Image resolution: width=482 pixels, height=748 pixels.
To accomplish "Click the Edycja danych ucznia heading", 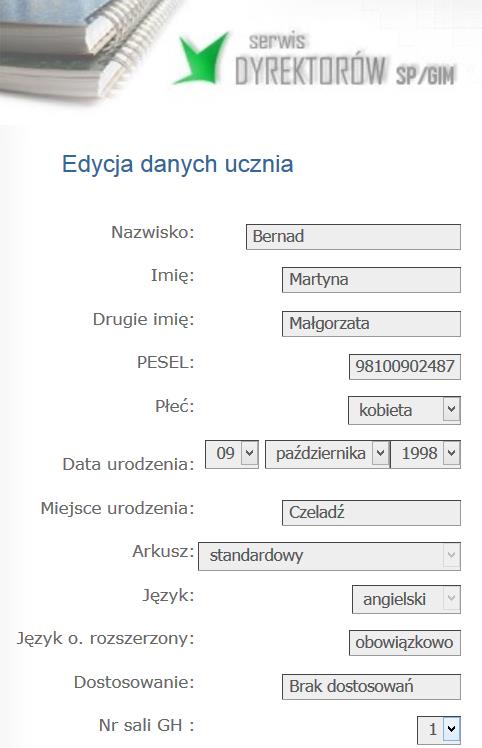I will 178,164.
